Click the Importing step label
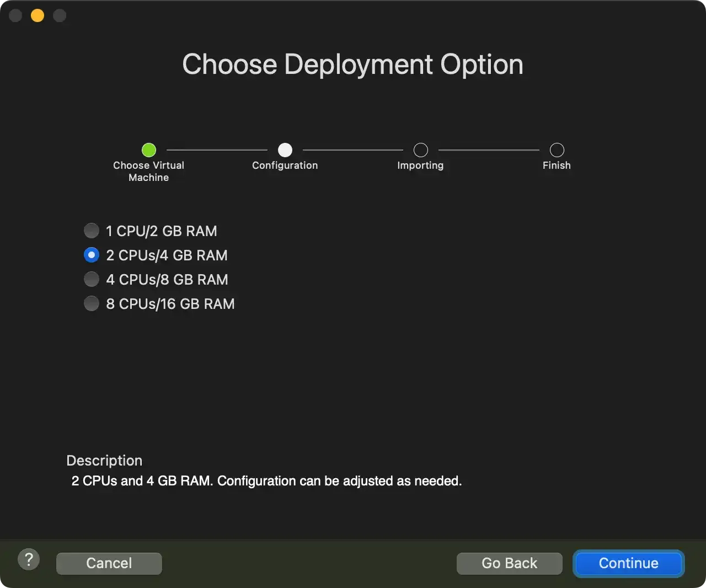 pos(420,165)
